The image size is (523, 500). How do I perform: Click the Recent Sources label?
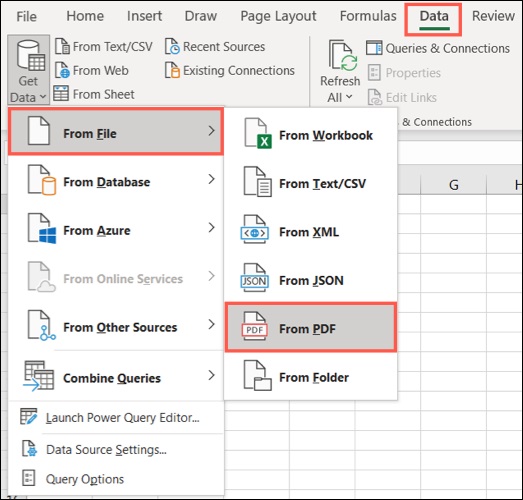224,47
